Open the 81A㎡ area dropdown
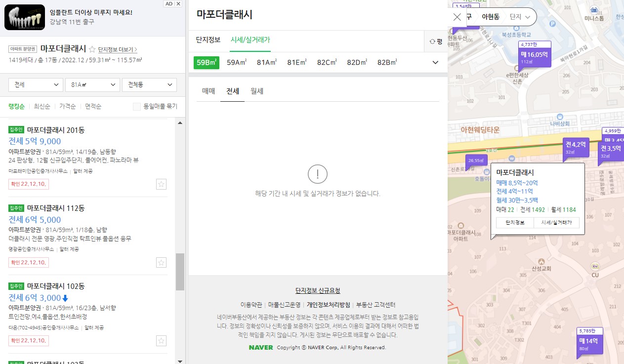The width and height of the screenshot is (624, 364). (x=92, y=85)
